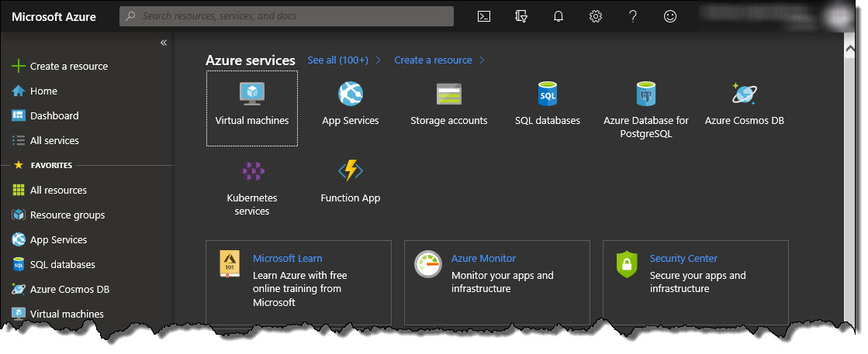Click chevron after Create a resource link
The height and width of the screenshot is (354, 868).
482,60
